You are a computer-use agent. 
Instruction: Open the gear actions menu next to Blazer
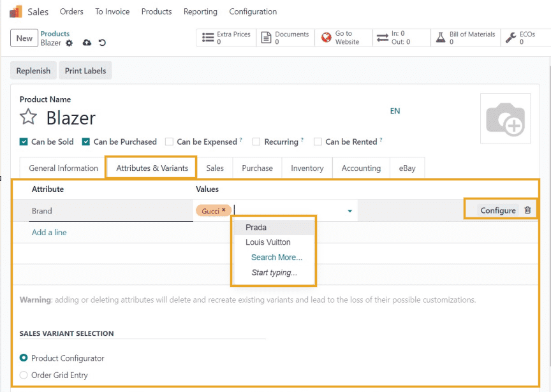[70, 43]
